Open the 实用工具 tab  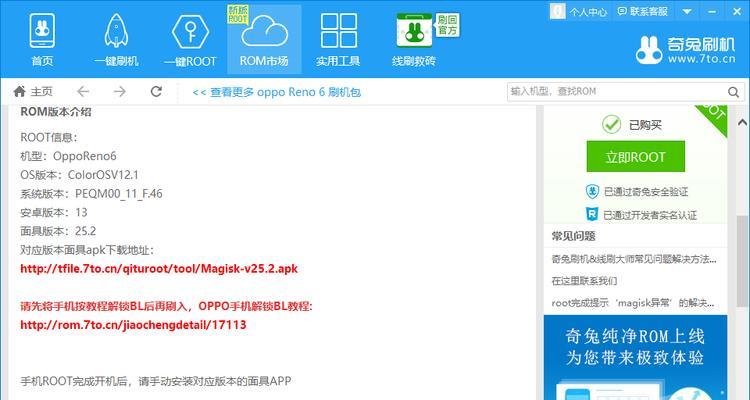click(338, 40)
